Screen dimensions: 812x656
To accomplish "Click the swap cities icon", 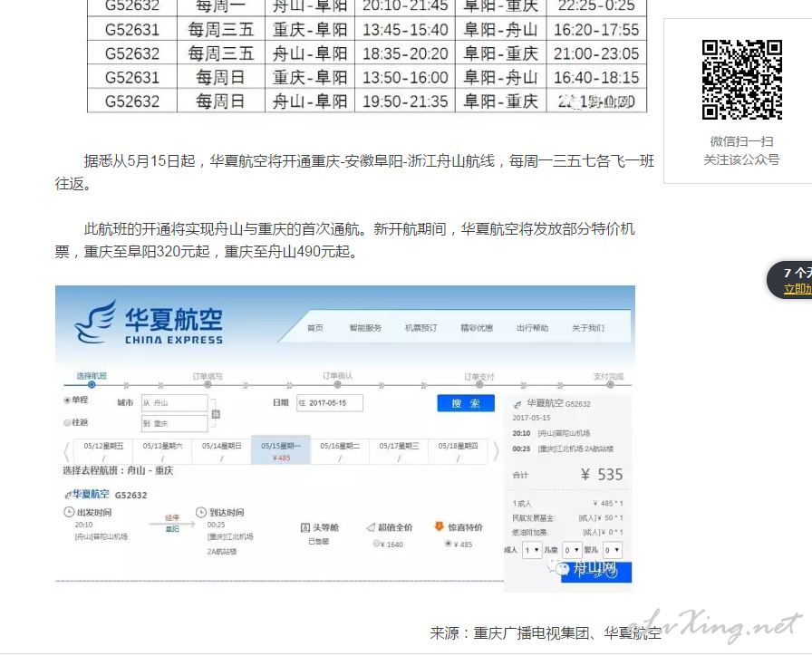I will pos(216,414).
